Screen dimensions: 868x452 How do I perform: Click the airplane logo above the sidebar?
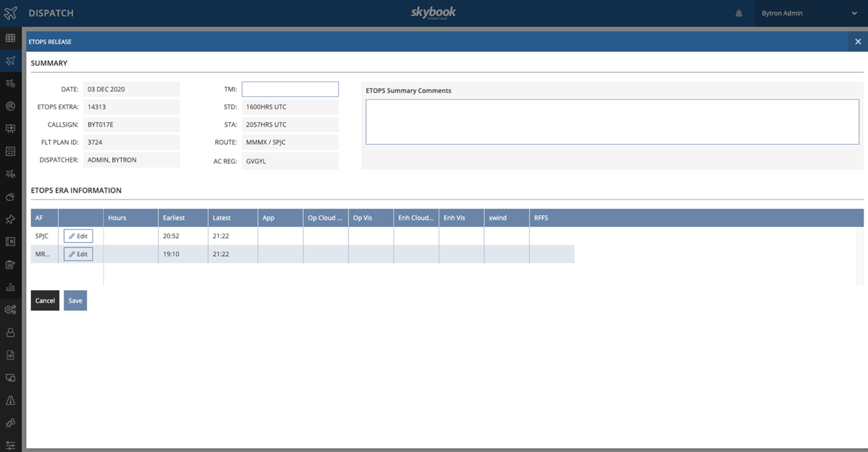(11, 13)
